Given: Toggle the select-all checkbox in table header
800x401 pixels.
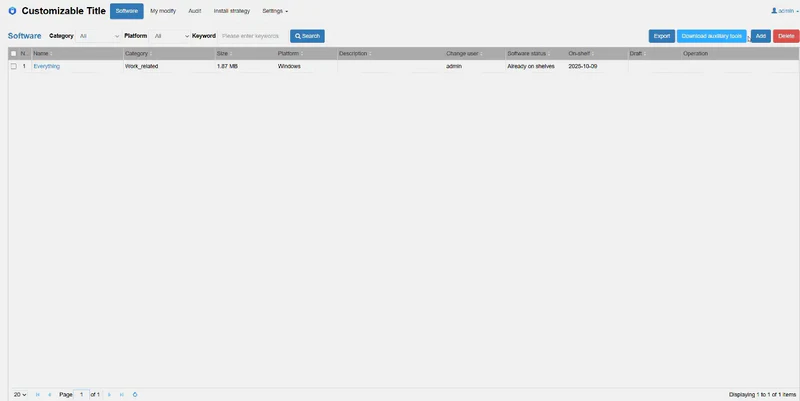Looking at the screenshot, I should (14, 54).
